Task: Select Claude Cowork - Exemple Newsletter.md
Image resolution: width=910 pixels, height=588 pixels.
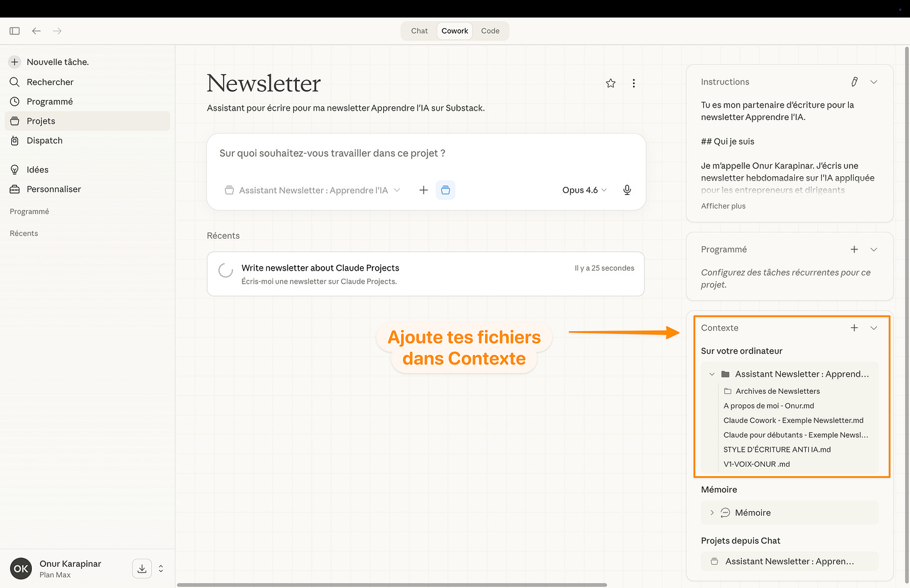Action: (794, 421)
